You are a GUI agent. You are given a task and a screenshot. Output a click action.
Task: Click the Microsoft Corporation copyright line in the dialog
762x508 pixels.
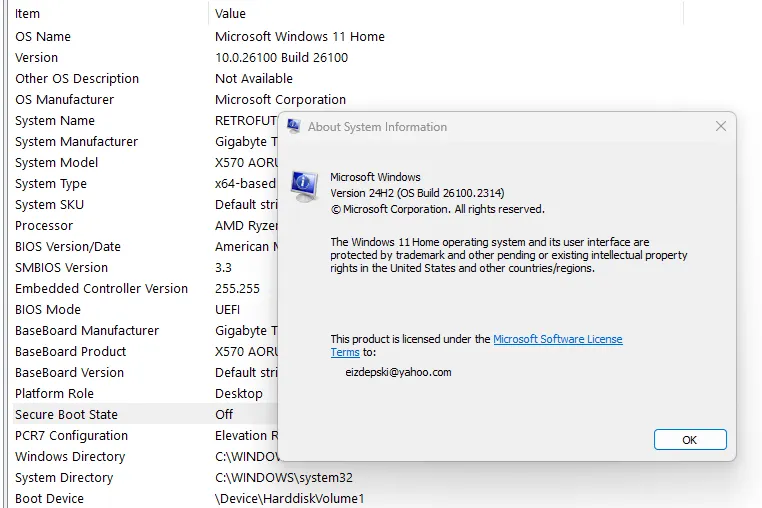(x=438, y=209)
